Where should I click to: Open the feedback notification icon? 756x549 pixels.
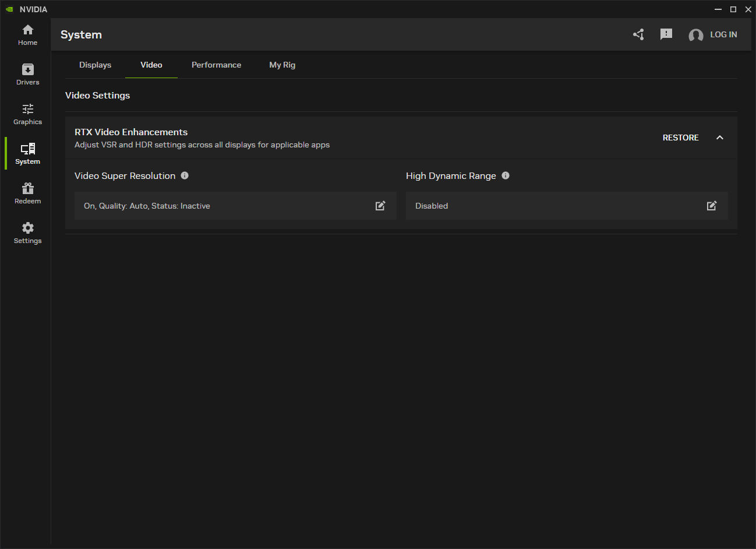point(666,35)
